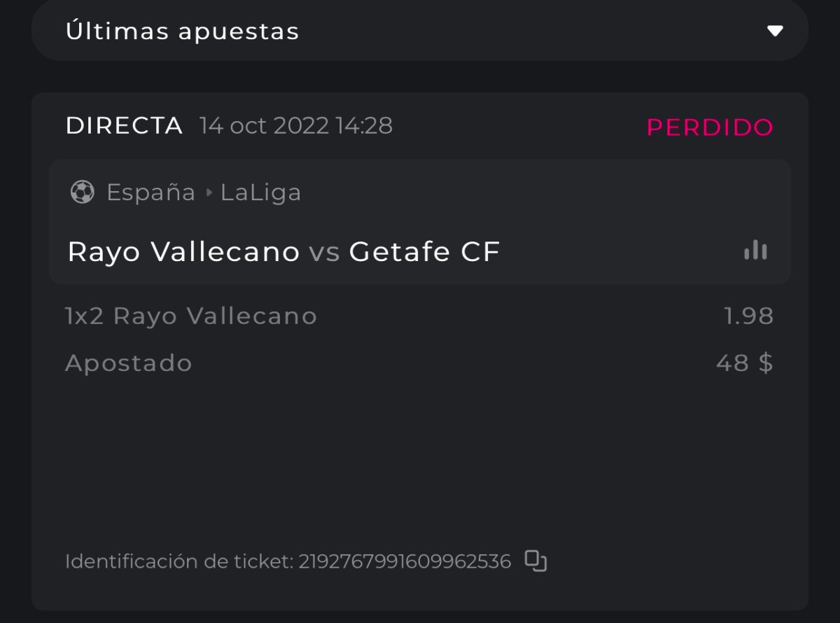Copy the ticket identification number
840x623 pixels.
(535, 561)
